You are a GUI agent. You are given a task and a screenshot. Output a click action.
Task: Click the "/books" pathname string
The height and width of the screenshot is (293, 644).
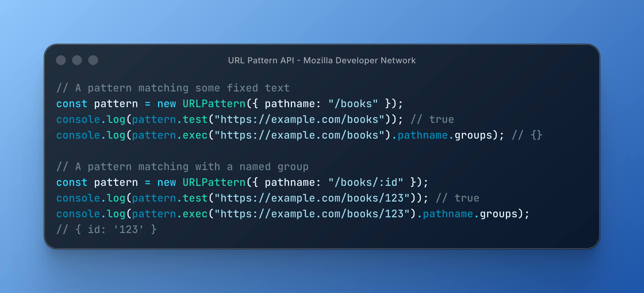353,104
